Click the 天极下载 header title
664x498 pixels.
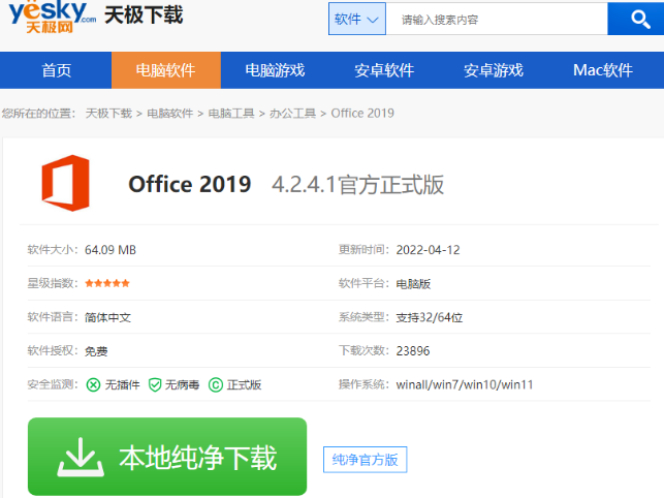144,15
